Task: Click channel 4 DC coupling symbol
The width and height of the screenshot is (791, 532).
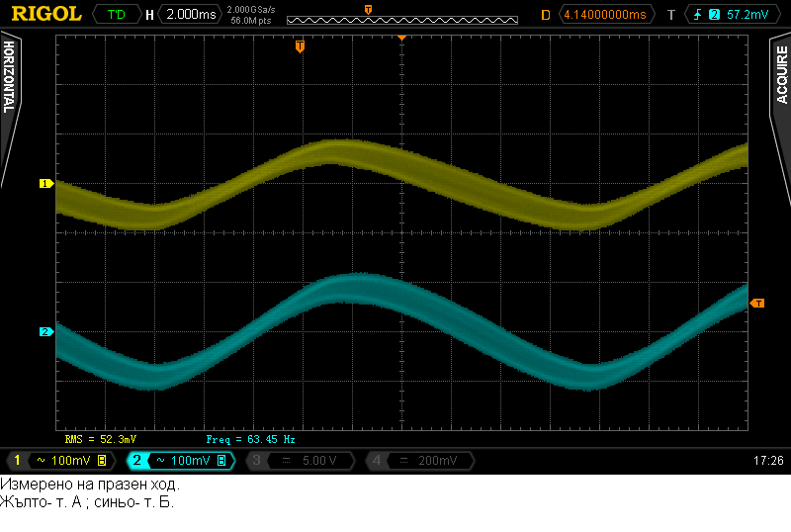Action: (403, 461)
